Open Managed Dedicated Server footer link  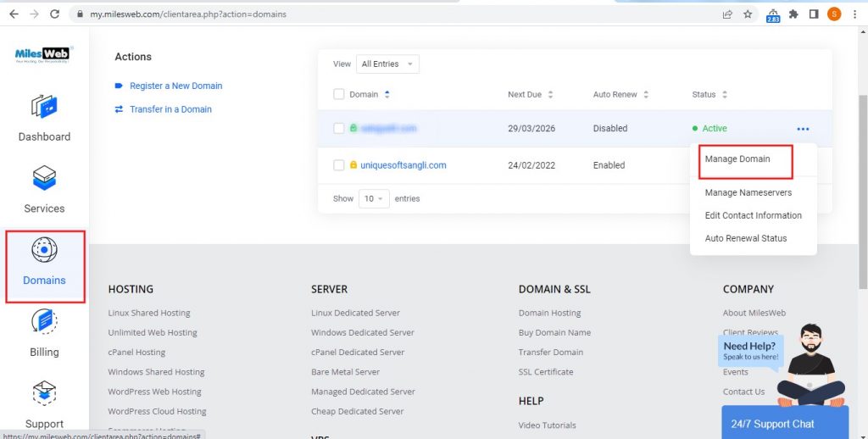(x=363, y=392)
